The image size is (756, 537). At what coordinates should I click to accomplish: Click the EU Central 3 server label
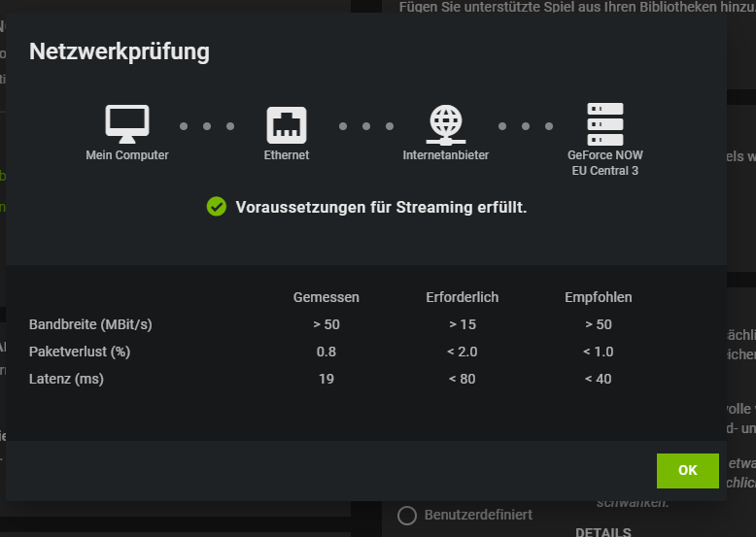tap(605, 171)
